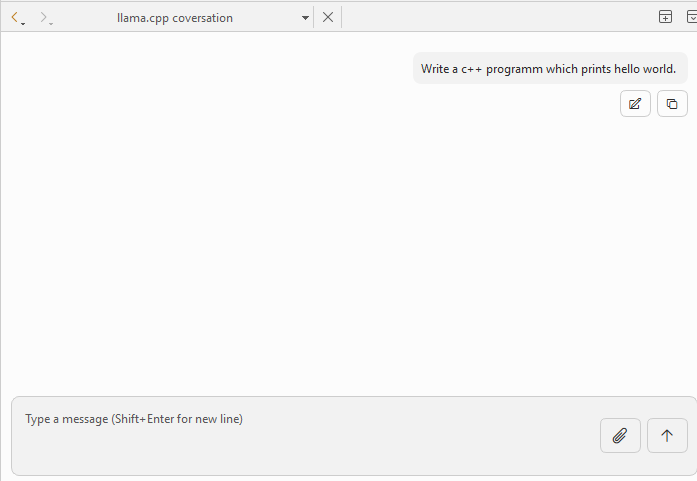The height and width of the screenshot is (481, 697).
Task: Click the split view icon at top right
Action: 665,17
